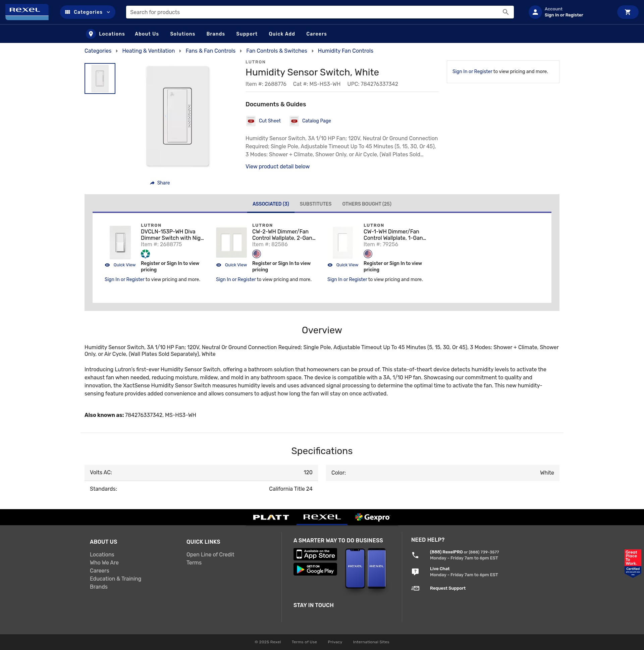Screen dimensions: 644x650
Task: Open the Catalog Page document link
Action: coord(316,121)
